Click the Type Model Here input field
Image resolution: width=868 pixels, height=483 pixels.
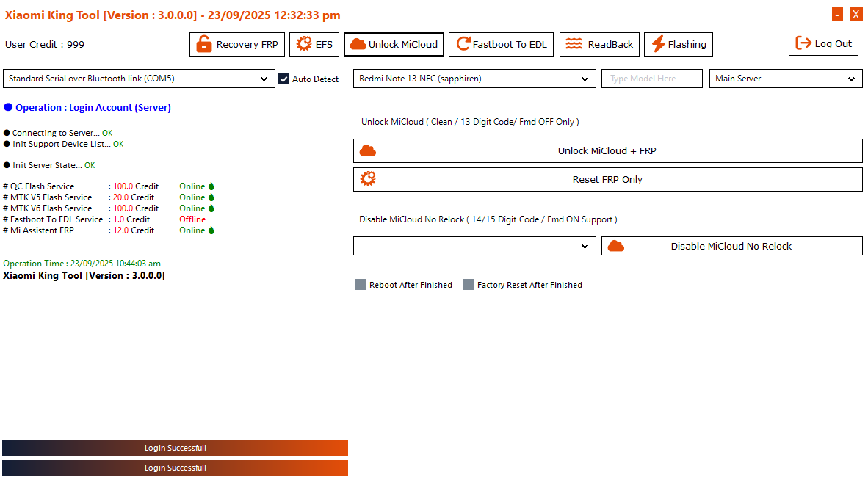(x=651, y=79)
